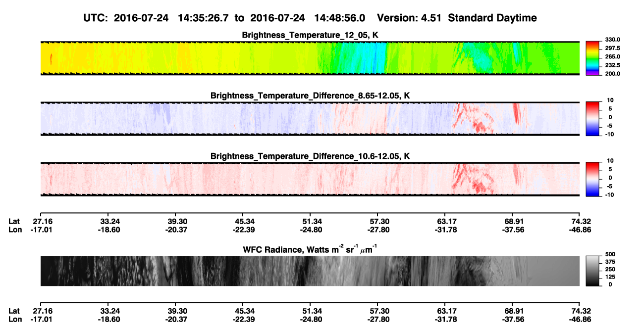Image resolution: width=644 pixels, height=330 pixels.
Task: Click the red-blue colorbar of 10.6-12.05 panel
Action: [592, 180]
